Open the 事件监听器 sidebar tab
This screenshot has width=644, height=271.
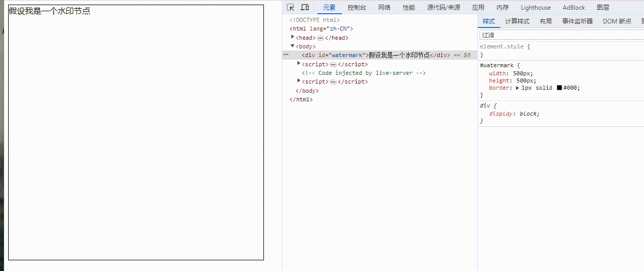coord(577,21)
